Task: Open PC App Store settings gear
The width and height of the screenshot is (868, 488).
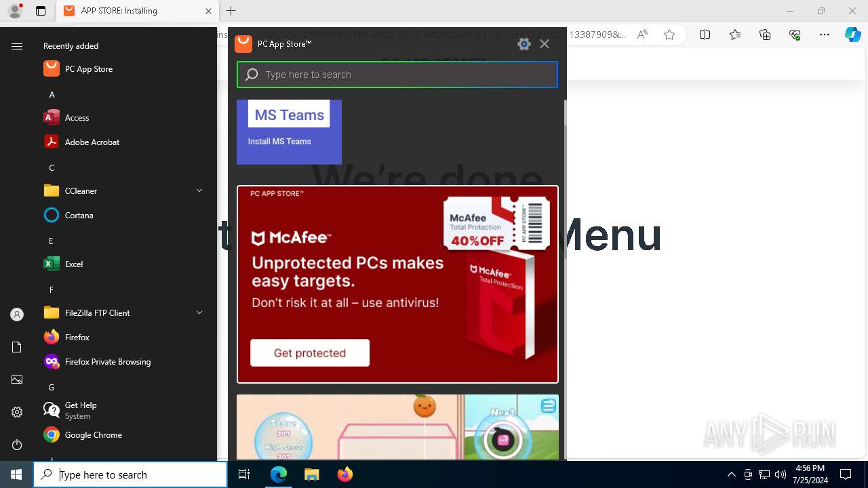Action: point(524,44)
